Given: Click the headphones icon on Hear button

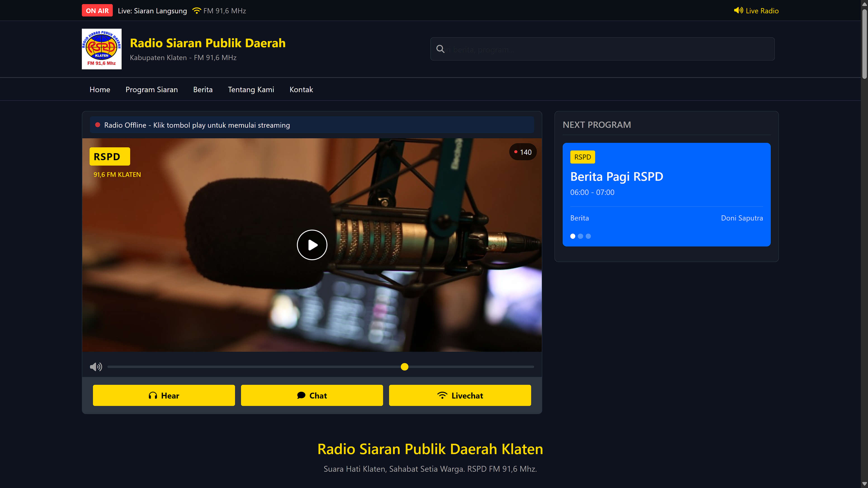Looking at the screenshot, I should pos(153,395).
